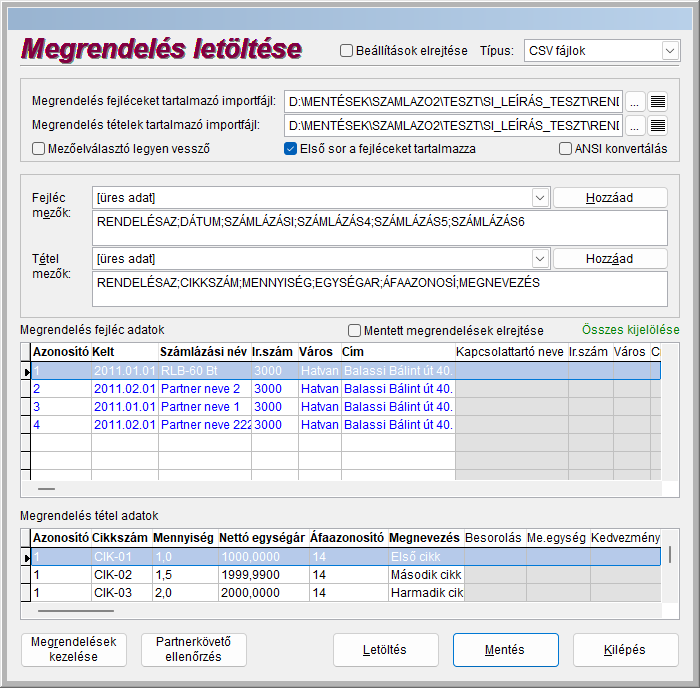The image size is (700, 688).
Task: Click the Kilépés button
Action: click(625, 650)
